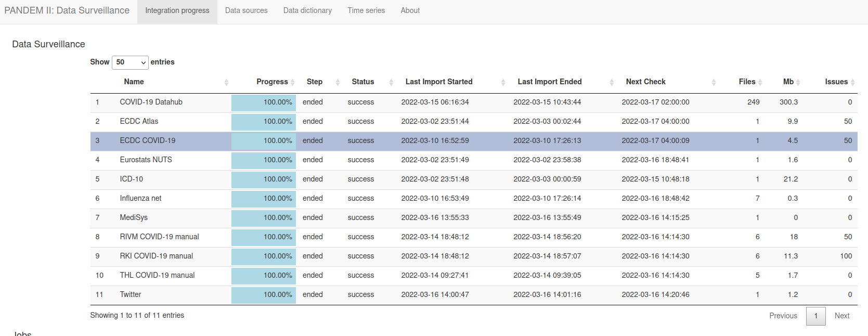This screenshot has width=868, height=336.
Task: Click 'Showing 1 to 11 of 11 entries'
Action: [x=137, y=315]
